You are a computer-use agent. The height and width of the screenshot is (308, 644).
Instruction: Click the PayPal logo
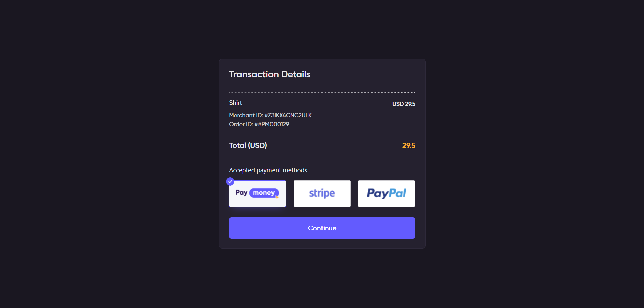(x=387, y=193)
